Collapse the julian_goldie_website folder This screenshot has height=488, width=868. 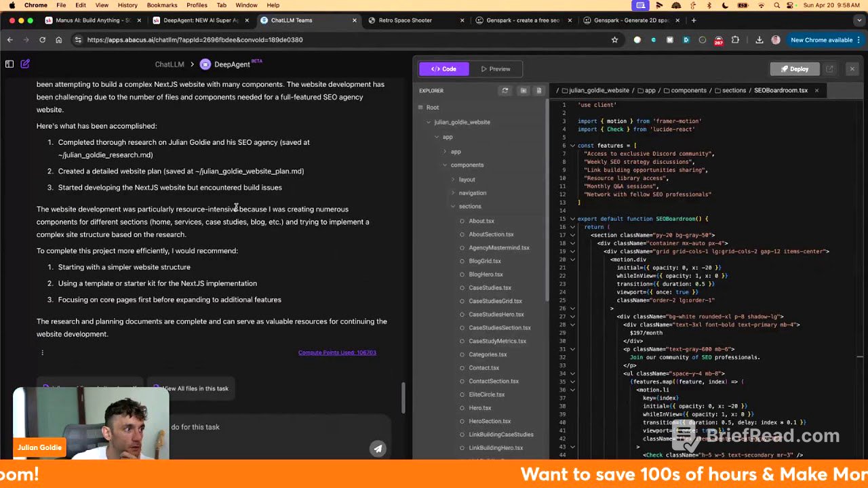[429, 122]
